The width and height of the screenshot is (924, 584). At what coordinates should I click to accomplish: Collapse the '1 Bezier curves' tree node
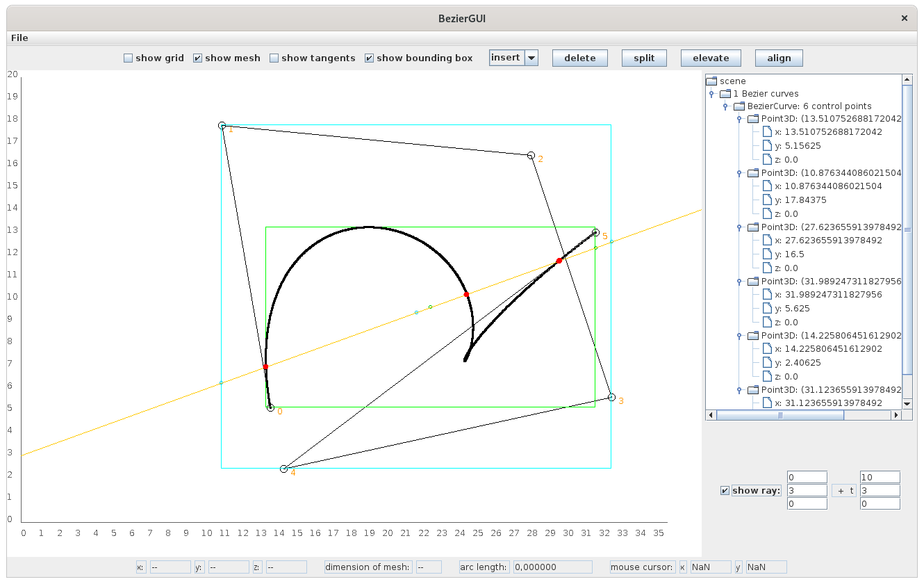[x=711, y=94]
